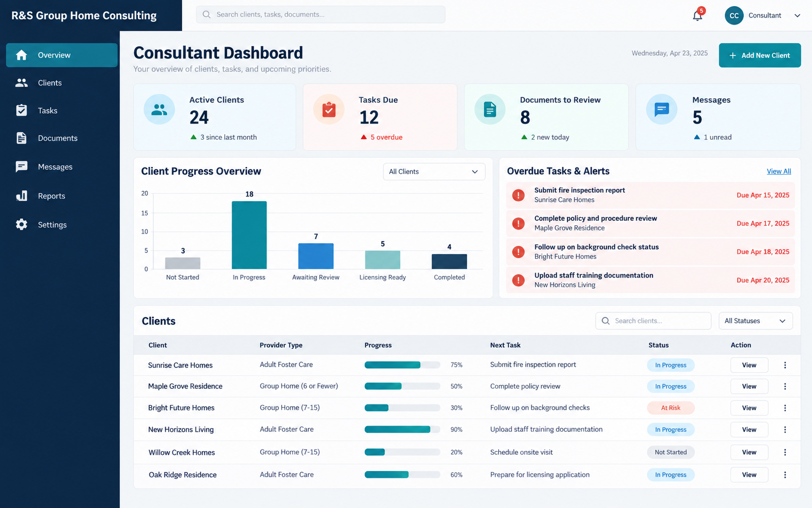
Task: Click the In Progress bar in chart
Action: coord(249,235)
